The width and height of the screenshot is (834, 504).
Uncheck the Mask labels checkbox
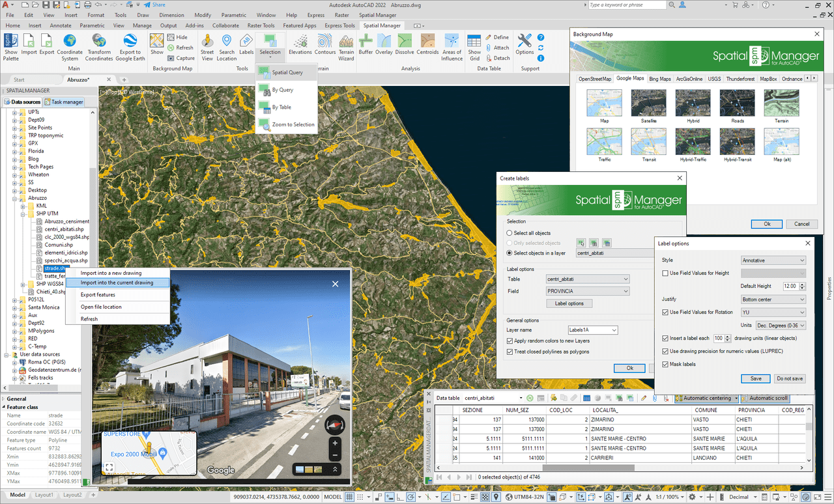pos(665,364)
